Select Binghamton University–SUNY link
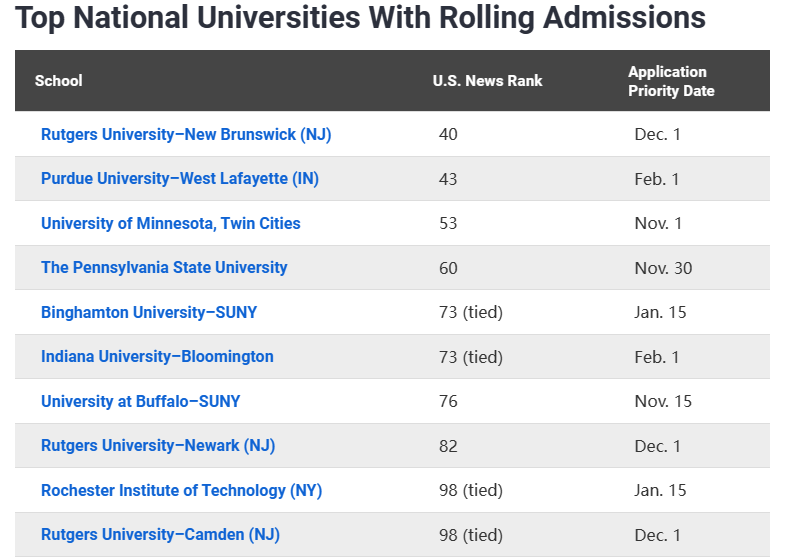788x560 pixels. (149, 312)
